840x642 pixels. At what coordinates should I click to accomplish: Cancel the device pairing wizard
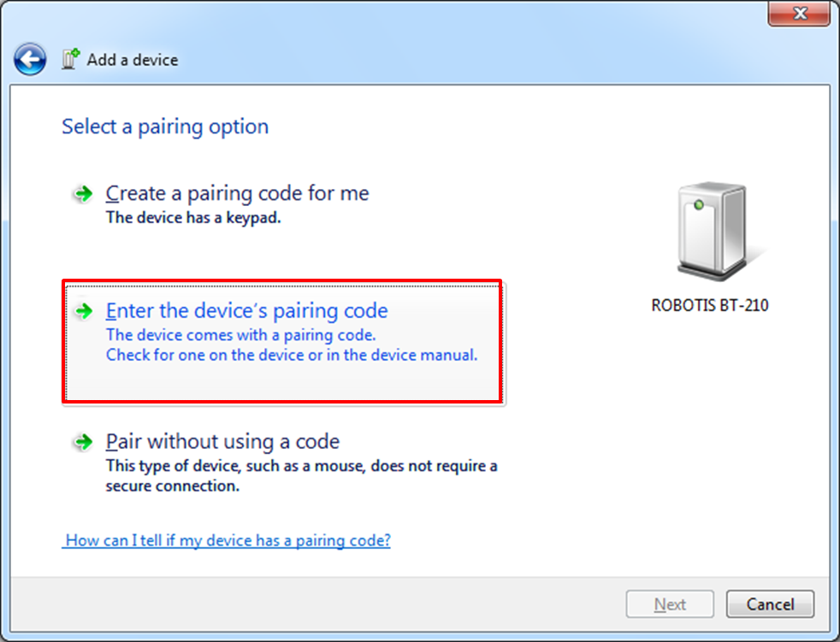[770, 604]
